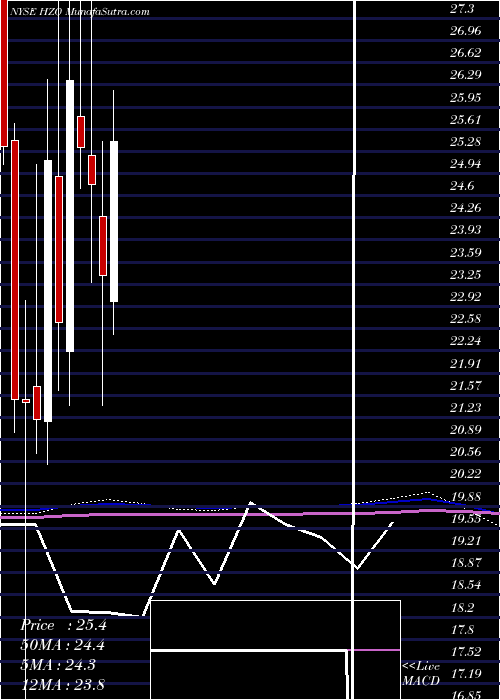Select the 23.93 axis value
Viewport: 500px width, 700px height.
[x=466, y=230]
